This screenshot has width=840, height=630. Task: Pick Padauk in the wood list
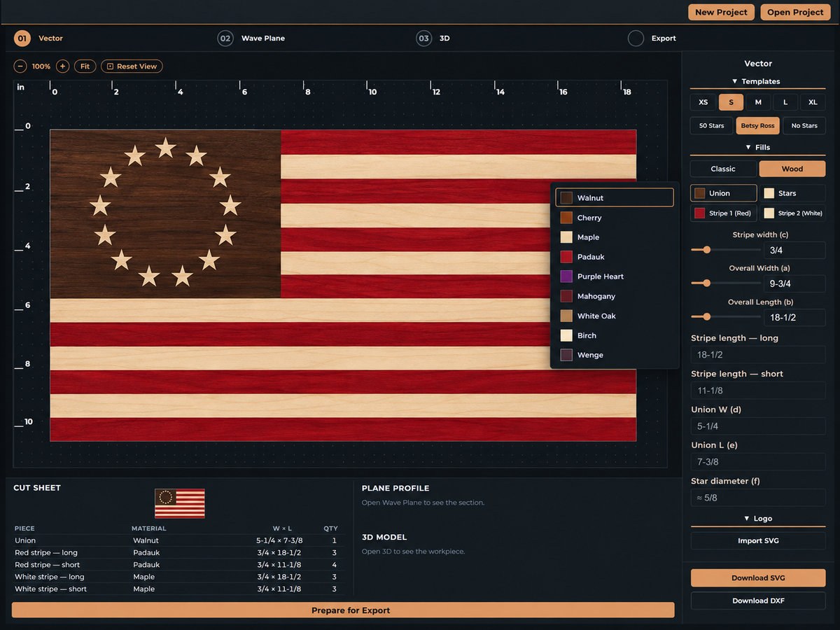click(x=615, y=257)
